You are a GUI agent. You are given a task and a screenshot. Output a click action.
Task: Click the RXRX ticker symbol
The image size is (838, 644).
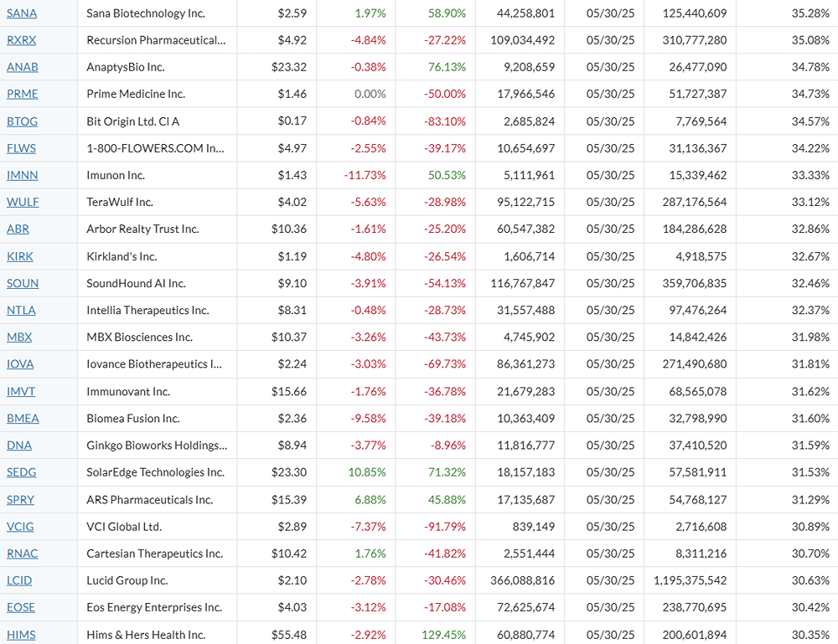pyautogui.click(x=22, y=40)
